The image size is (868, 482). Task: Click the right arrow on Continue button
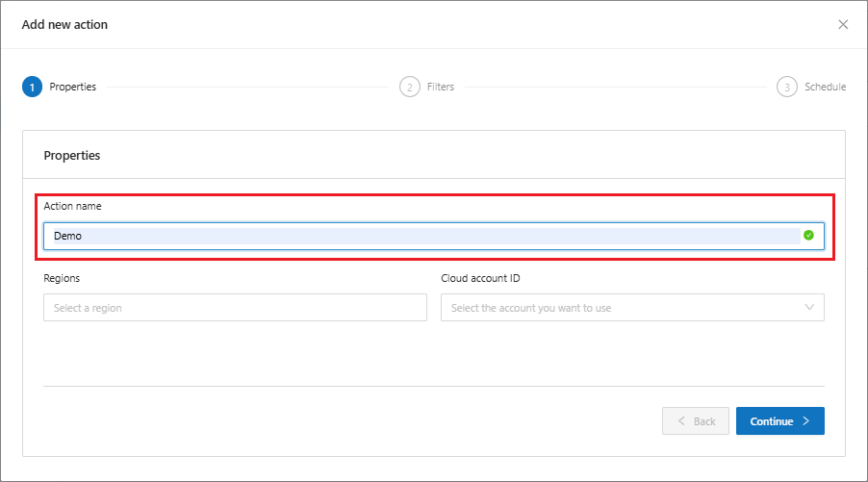806,421
